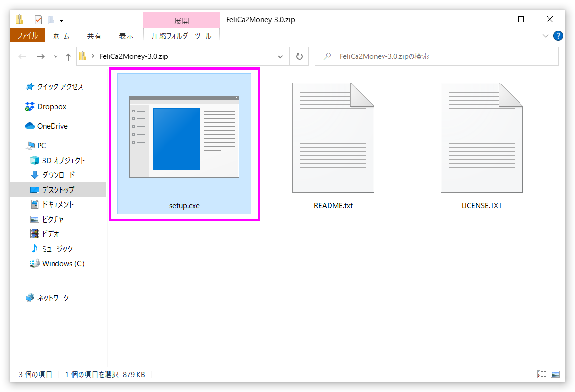Open the Customize Quick Access Toolbar dropdown
Screen dimensions: 575x392
click(x=61, y=20)
